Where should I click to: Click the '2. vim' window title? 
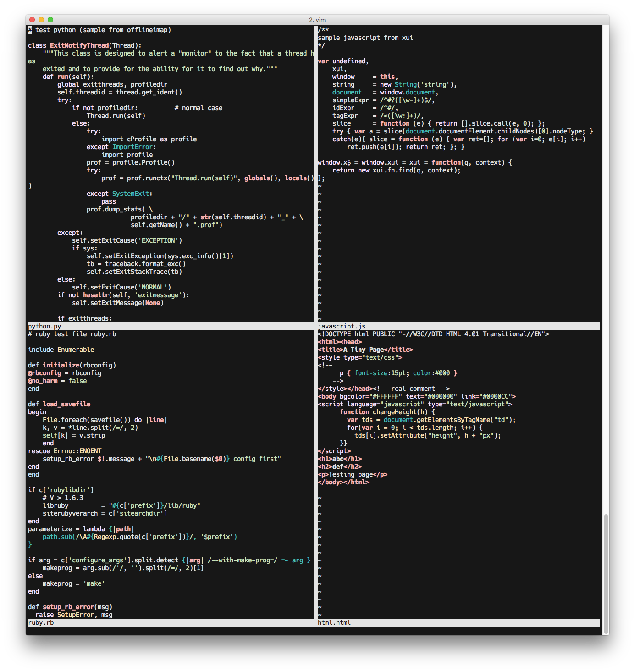(317, 20)
